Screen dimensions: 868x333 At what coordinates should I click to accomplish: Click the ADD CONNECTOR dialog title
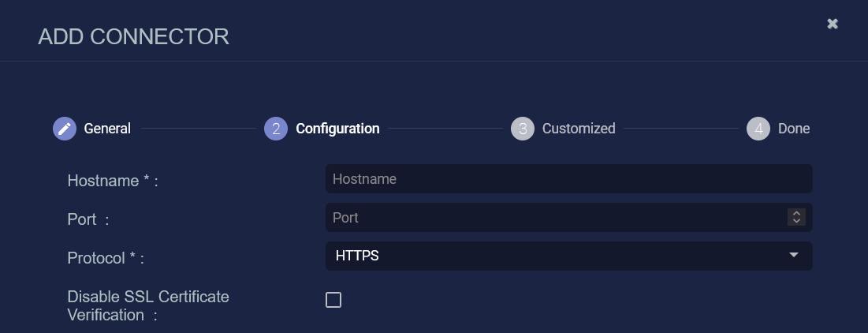coord(133,36)
